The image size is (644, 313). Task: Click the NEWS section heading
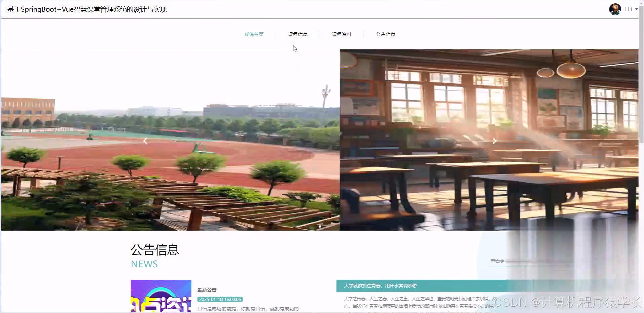pyautogui.click(x=144, y=264)
